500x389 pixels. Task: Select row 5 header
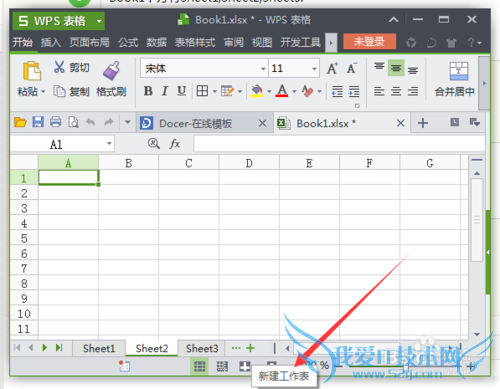pos(24,238)
